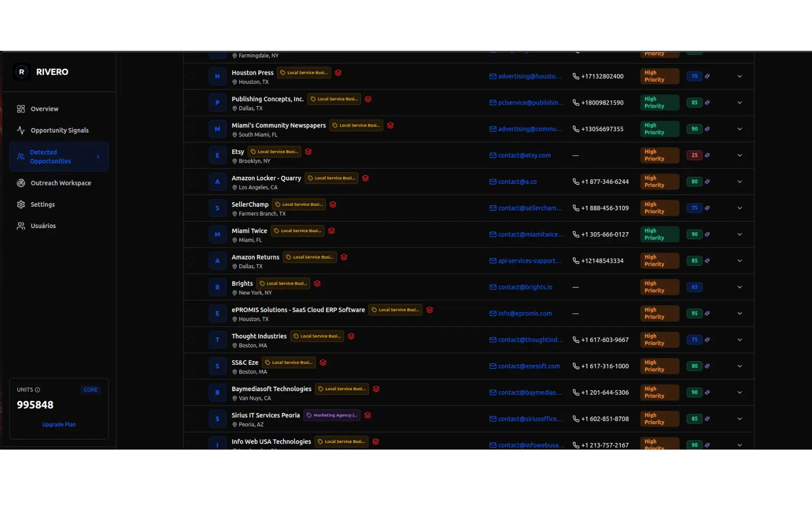This screenshot has height=508, width=812.
Task: Click the location pin icon beside Brooklyn, NY
Action: (234, 162)
